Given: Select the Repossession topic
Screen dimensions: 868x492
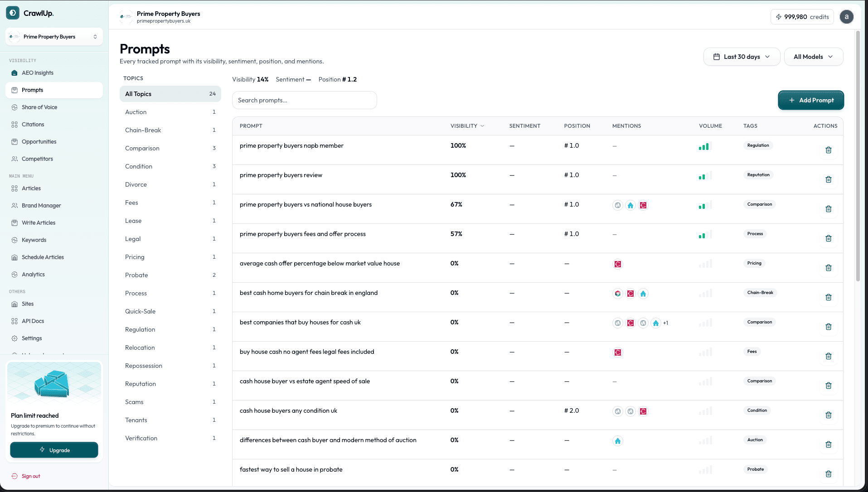Looking at the screenshot, I should [x=170, y=366].
